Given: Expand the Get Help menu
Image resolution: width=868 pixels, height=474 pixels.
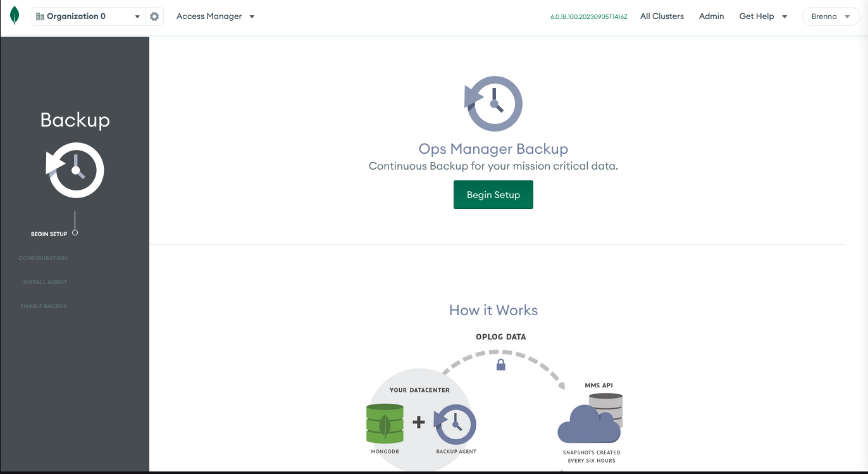Looking at the screenshot, I should click(763, 16).
